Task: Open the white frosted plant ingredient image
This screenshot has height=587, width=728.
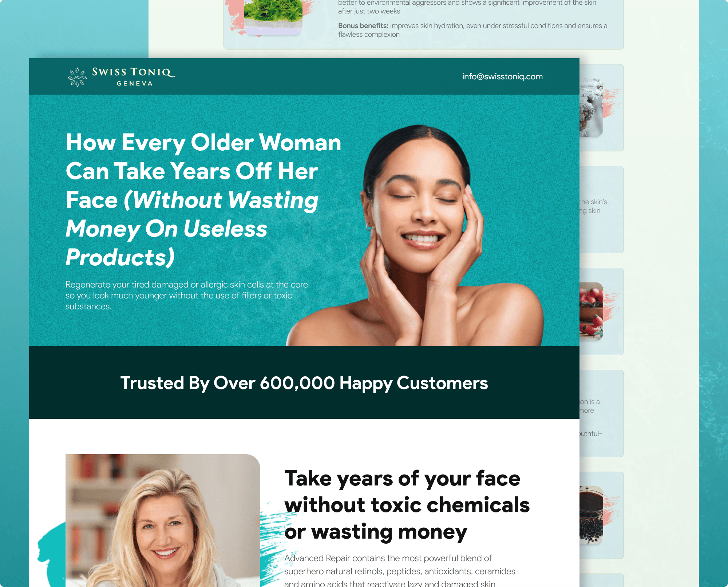Action: click(591, 108)
